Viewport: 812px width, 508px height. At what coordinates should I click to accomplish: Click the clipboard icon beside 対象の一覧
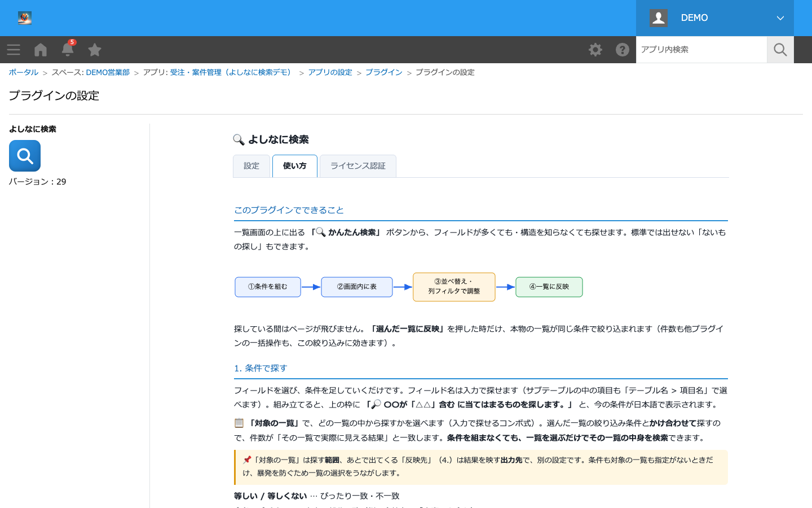point(239,423)
